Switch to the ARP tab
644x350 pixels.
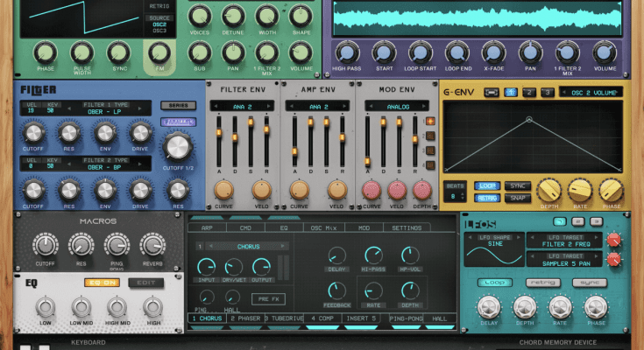(207, 227)
